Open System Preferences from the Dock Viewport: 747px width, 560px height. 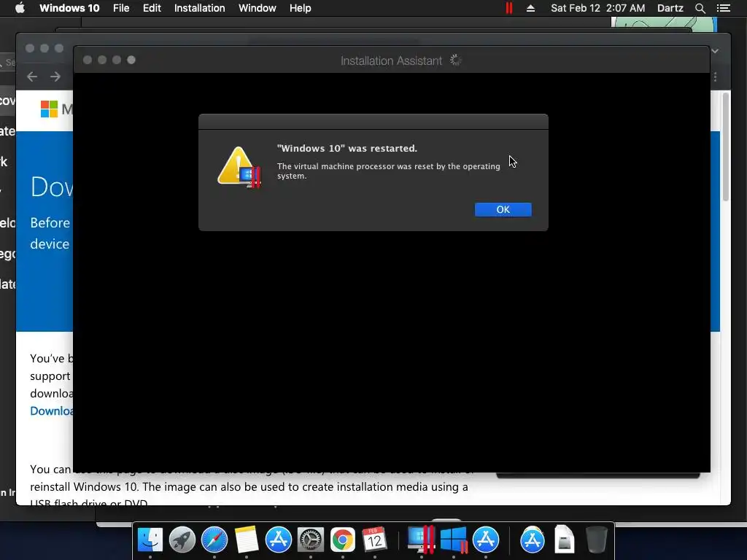[x=311, y=540]
